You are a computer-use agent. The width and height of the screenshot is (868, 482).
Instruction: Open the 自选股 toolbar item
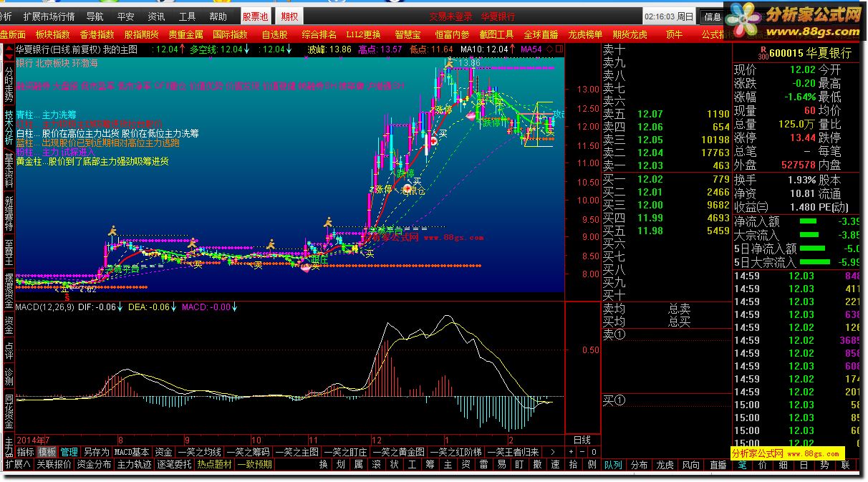[x=274, y=34]
